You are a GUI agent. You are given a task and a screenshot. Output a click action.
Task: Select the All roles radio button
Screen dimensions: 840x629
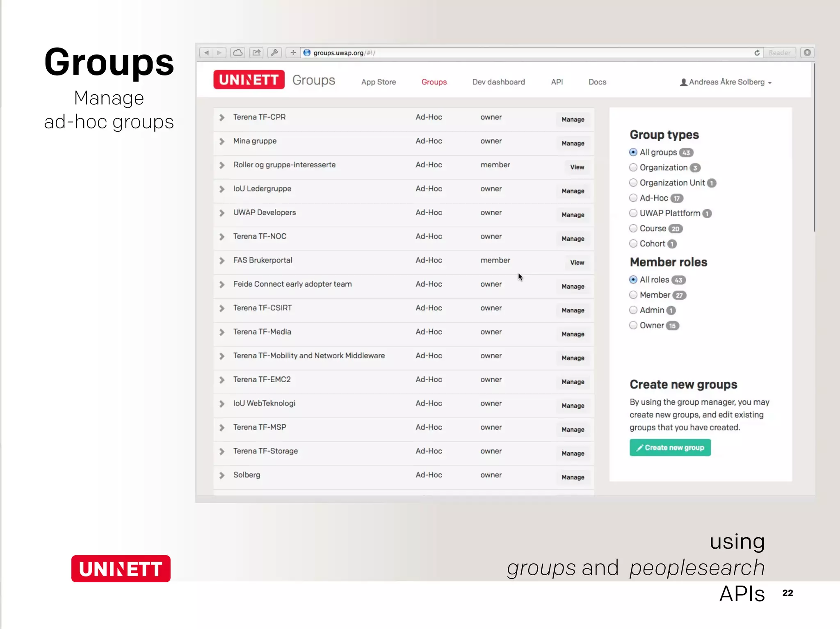(x=633, y=280)
